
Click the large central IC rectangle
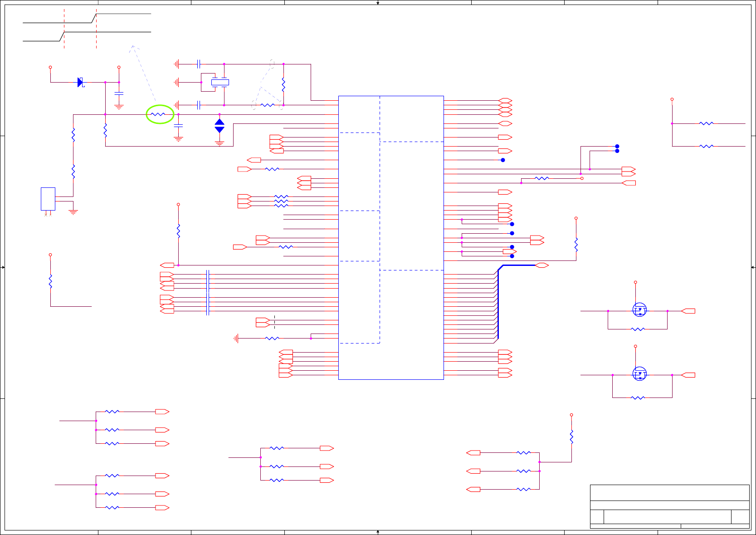click(x=391, y=237)
